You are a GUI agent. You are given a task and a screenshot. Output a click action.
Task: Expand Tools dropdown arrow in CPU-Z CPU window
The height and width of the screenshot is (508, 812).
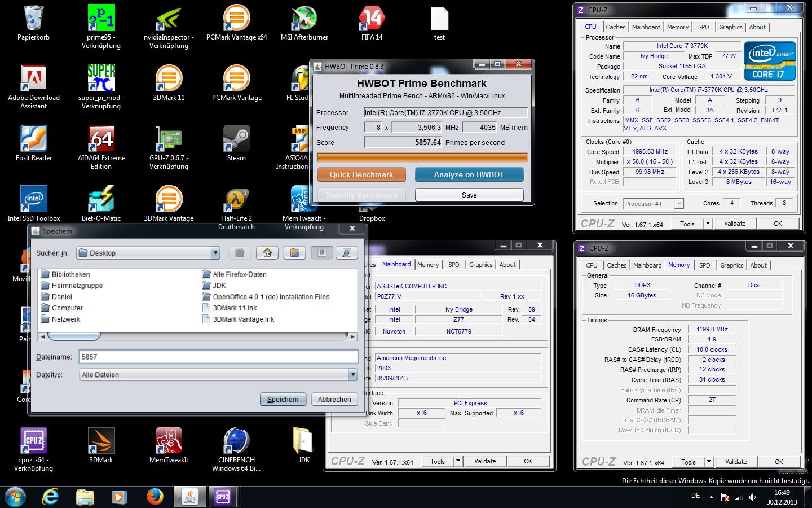pyautogui.click(x=708, y=224)
